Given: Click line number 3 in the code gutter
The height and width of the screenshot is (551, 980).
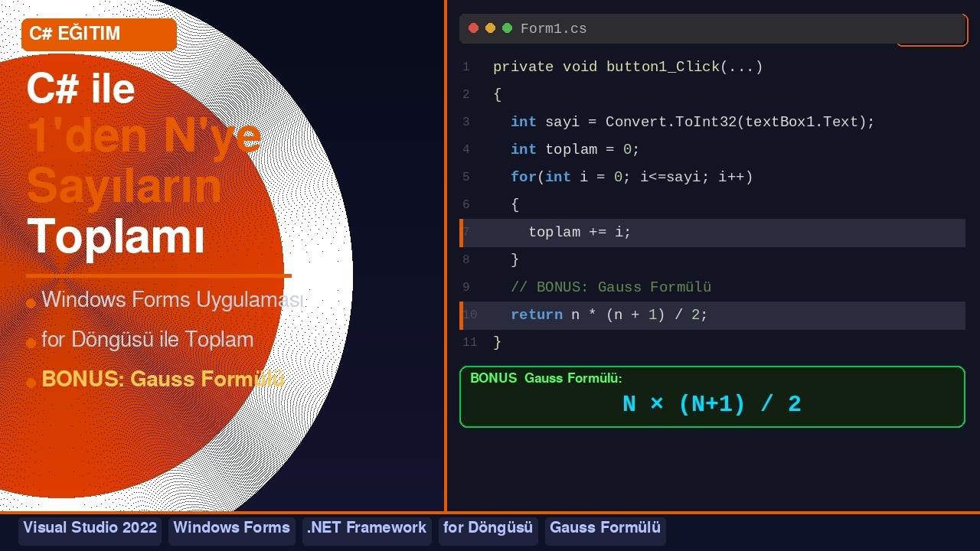Looking at the screenshot, I should coord(465,122).
